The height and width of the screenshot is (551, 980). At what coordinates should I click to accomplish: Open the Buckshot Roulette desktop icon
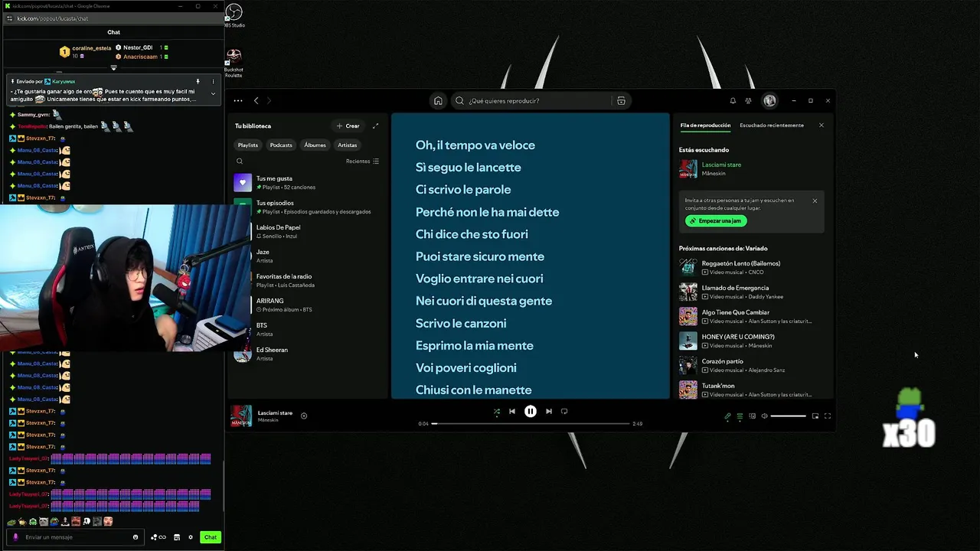tap(234, 63)
